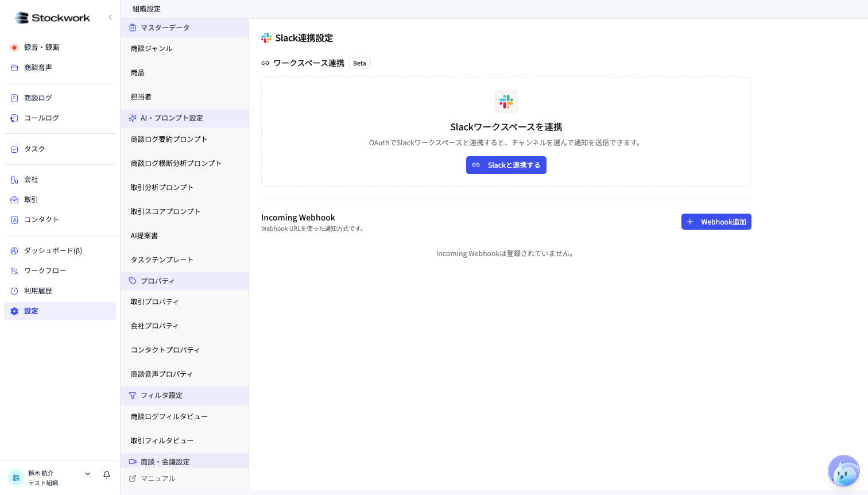Click the folder icon beside 商談音声
This screenshot has width=868, height=495.
click(14, 68)
